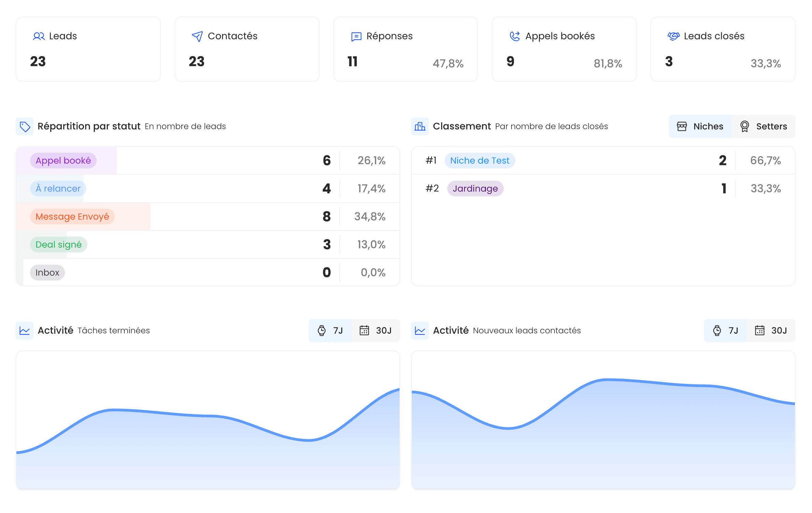Click the Leads closés handshake icon

point(673,36)
